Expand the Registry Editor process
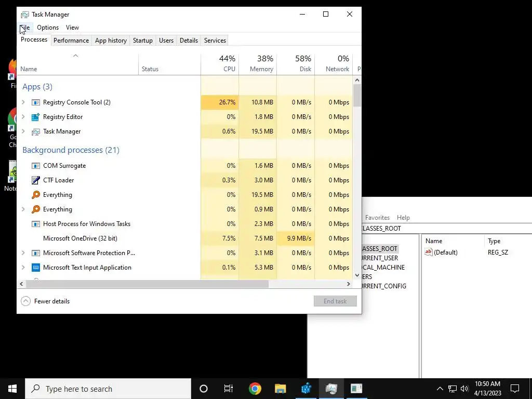This screenshot has height=399, width=532. 23,117
